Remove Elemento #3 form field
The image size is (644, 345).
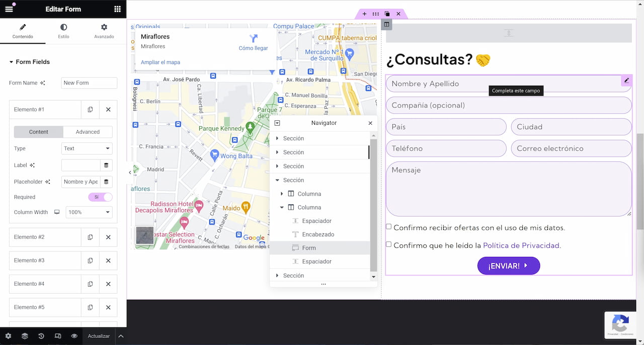(108, 261)
